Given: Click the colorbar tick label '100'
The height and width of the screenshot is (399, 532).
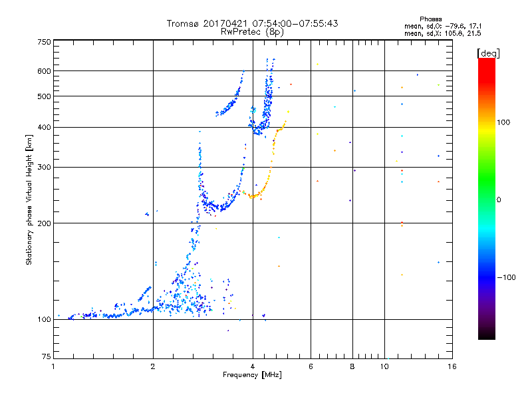Looking at the screenshot, I should coord(503,122).
